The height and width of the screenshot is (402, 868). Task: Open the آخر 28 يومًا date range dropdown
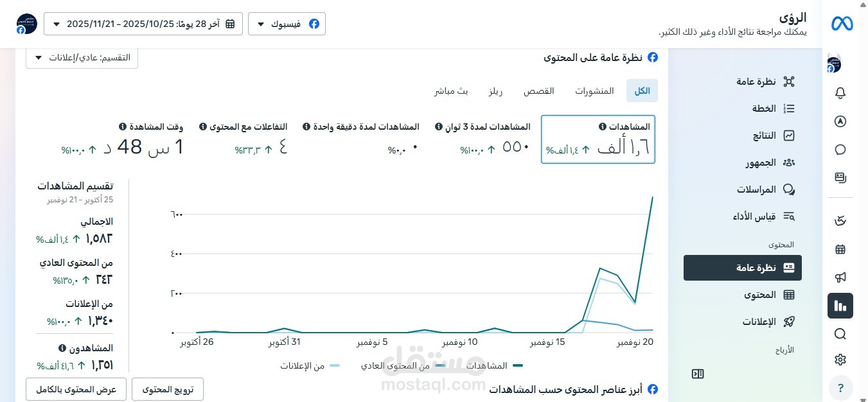143,23
